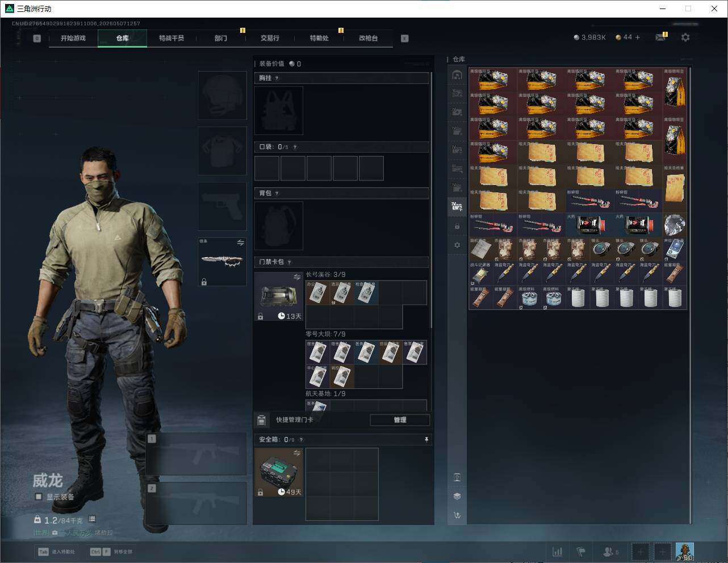The image size is (728, 563).
Task: Show help for 口袋 pockets
Action: point(295,147)
